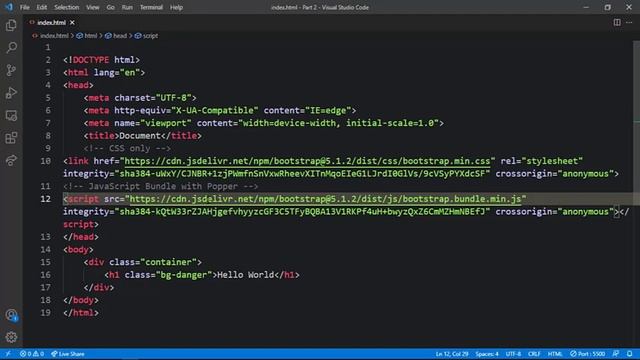This screenshot has width=640, height=360.
Task: Open the Run menu
Action: click(x=127, y=7)
